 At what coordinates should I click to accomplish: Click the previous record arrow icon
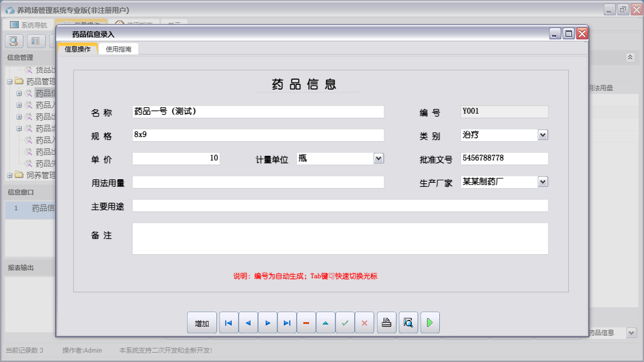click(248, 322)
